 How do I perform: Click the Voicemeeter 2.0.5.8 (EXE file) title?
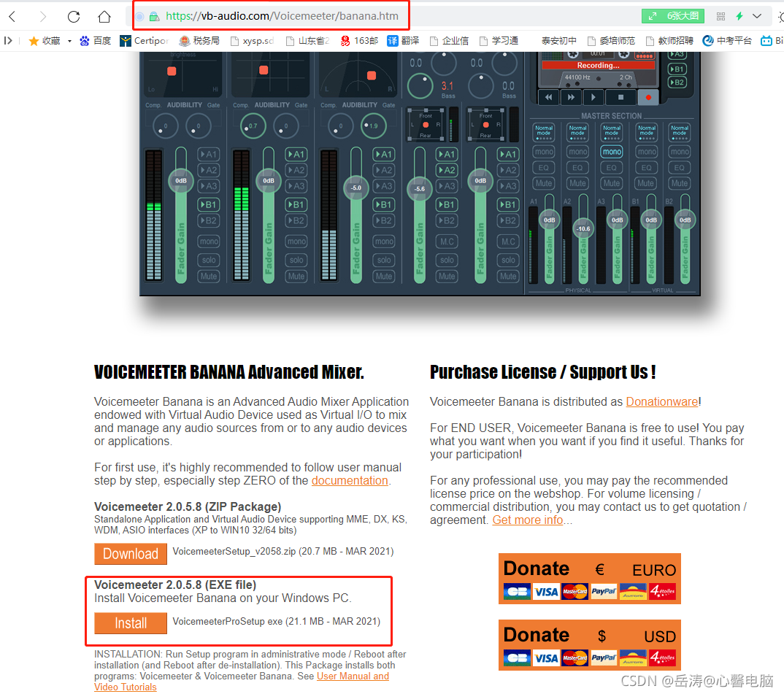point(175,585)
